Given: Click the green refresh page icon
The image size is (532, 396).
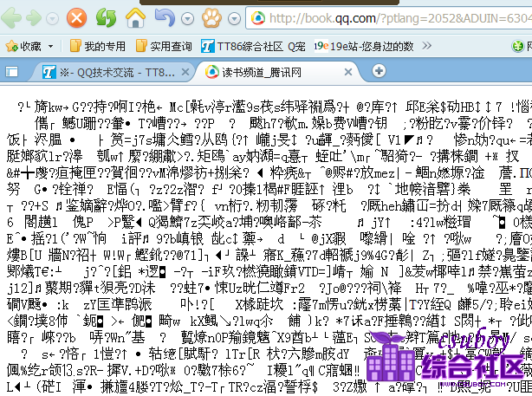Looking at the screenshot, I should pyautogui.click(x=106, y=17).
